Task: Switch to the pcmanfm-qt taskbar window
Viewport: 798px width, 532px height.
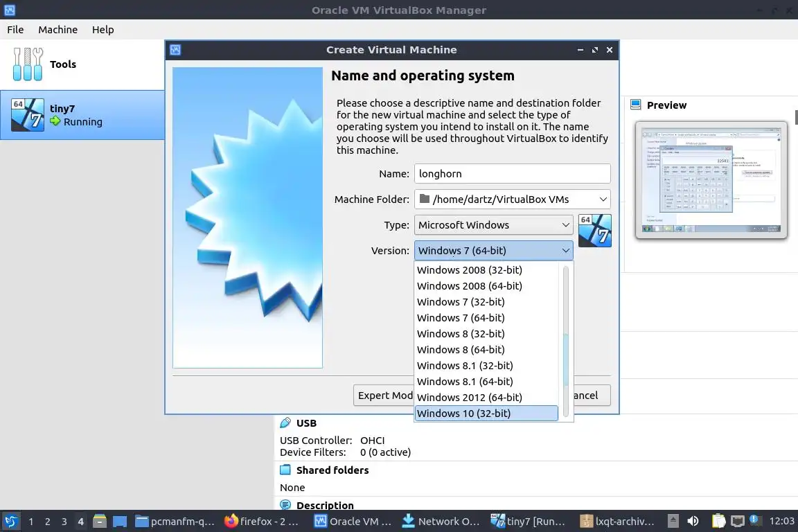Action: pos(175,522)
